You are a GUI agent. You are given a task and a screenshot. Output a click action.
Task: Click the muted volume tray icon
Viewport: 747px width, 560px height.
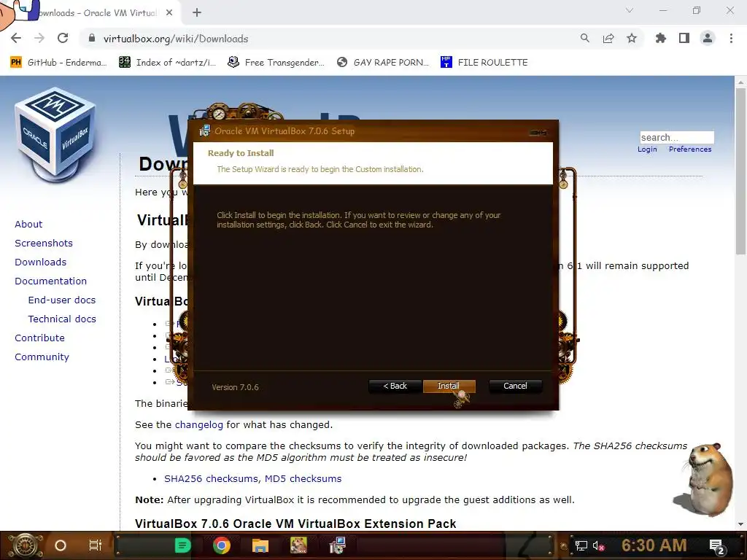(x=598, y=545)
